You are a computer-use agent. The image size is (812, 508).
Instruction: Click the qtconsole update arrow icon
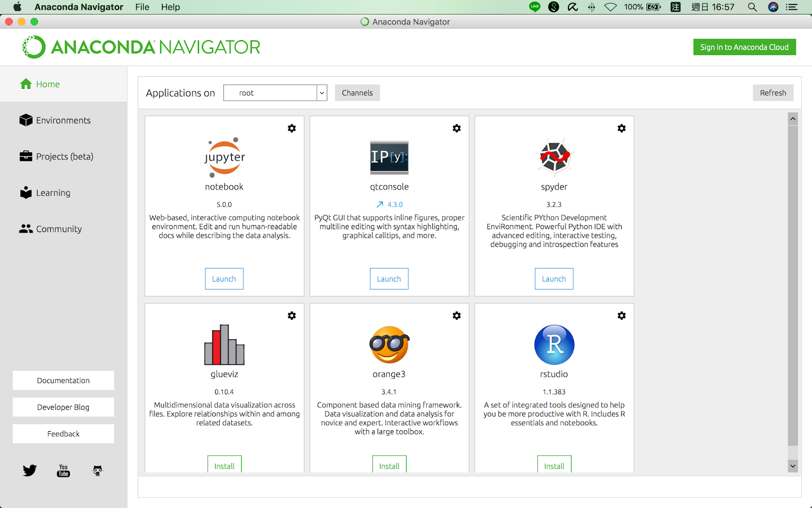coord(380,205)
